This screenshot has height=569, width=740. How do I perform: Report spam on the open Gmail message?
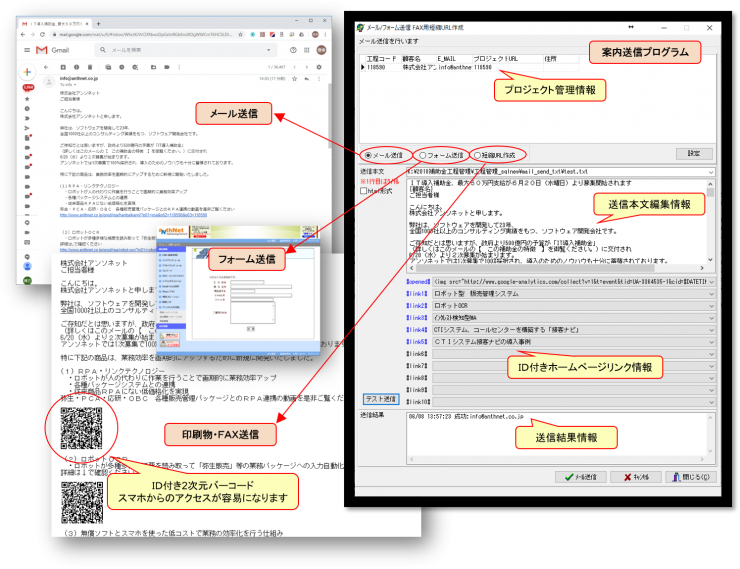tap(76, 67)
